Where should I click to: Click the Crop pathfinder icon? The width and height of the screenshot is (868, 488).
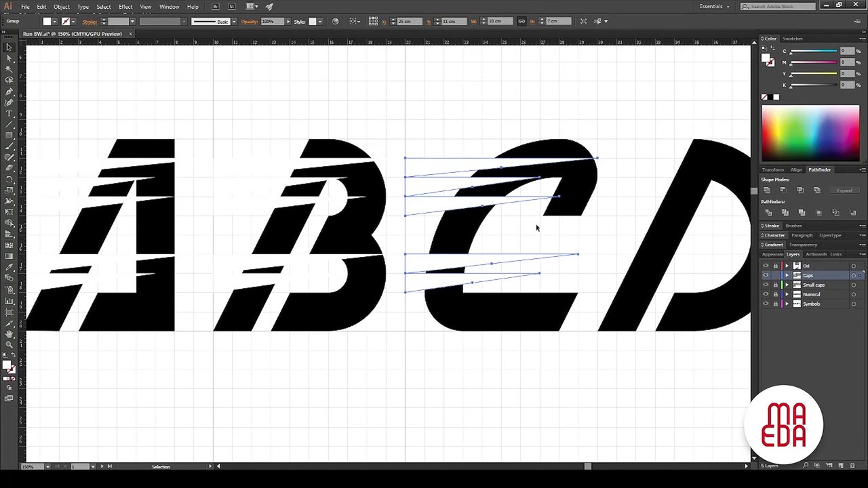(818, 213)
